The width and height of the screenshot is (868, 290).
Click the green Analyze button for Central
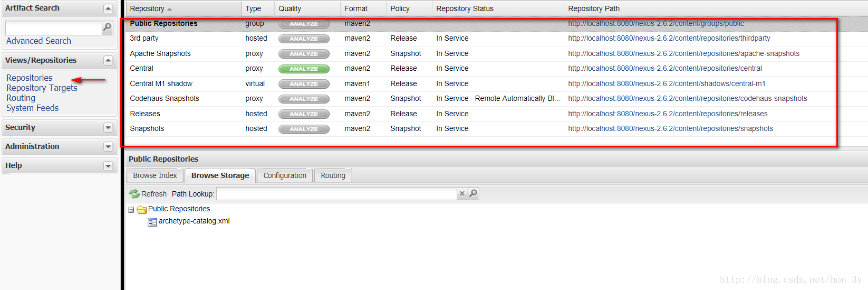304,69
